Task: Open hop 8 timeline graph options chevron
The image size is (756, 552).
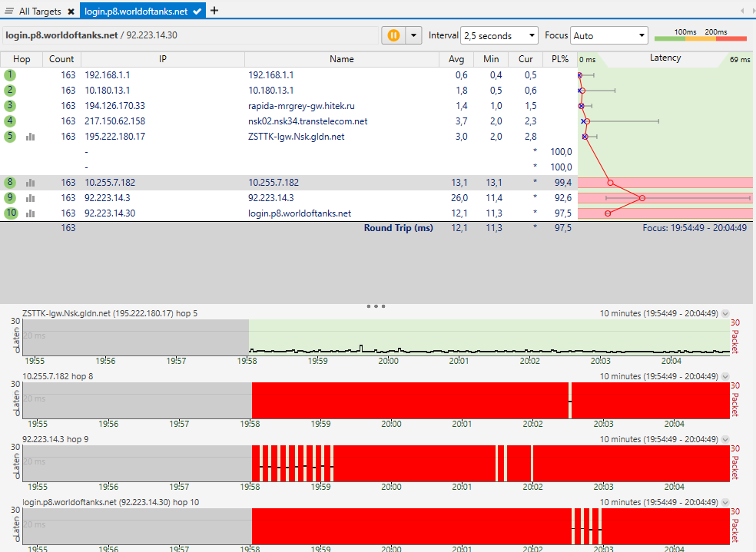Action: tap(726, 377)
